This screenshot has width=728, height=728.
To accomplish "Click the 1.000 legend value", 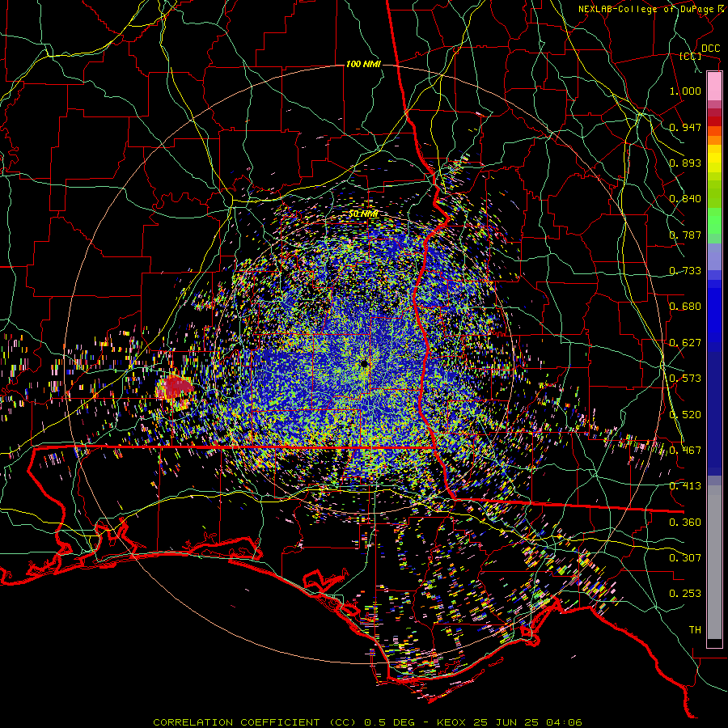I will pyautogui.click(x=685, y=91).
